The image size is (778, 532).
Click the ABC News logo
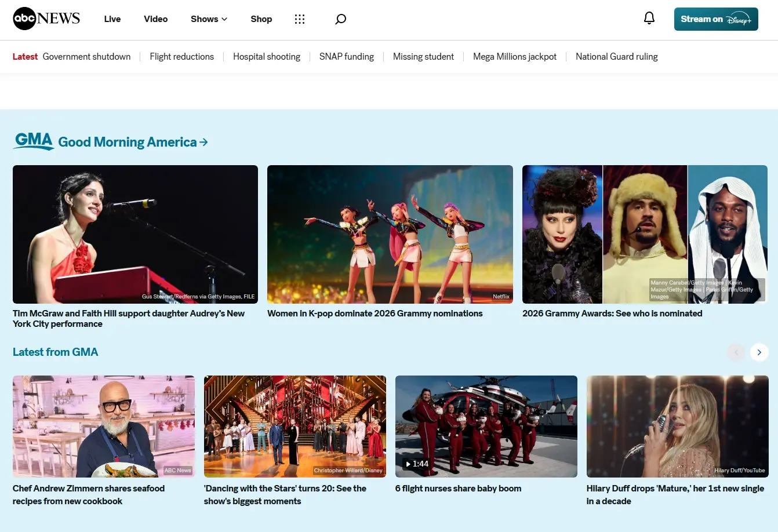46,19
